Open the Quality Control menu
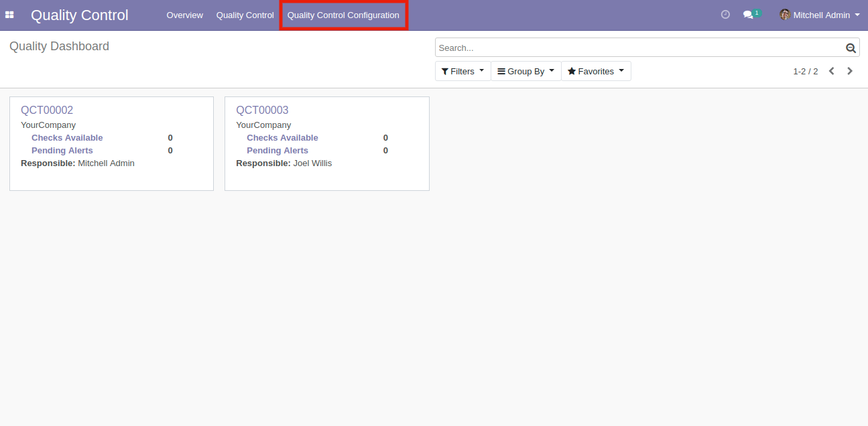The image size is (868, 426). (245, 15)
